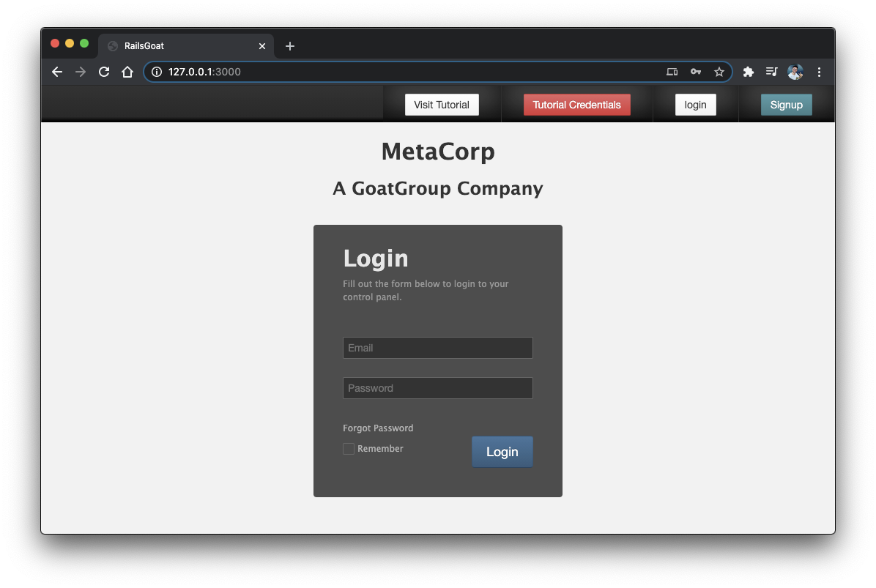This screenshot has width=876, height=588.
Task: View site information via the info icon
Action: pos(156,72)
